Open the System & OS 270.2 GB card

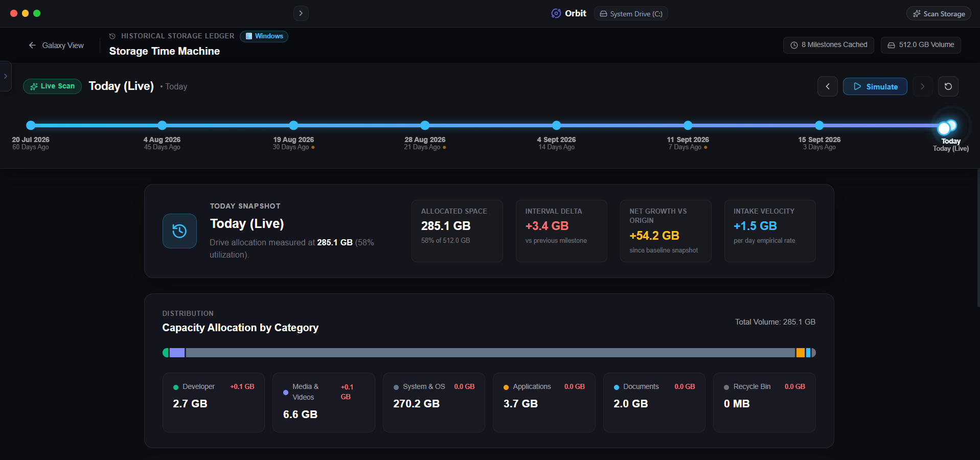tap(434, 402)
